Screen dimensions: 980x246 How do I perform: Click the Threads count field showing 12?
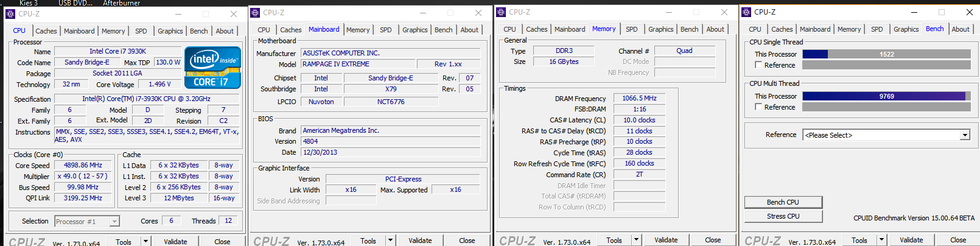pyautogui.click(x=228, y=221)
